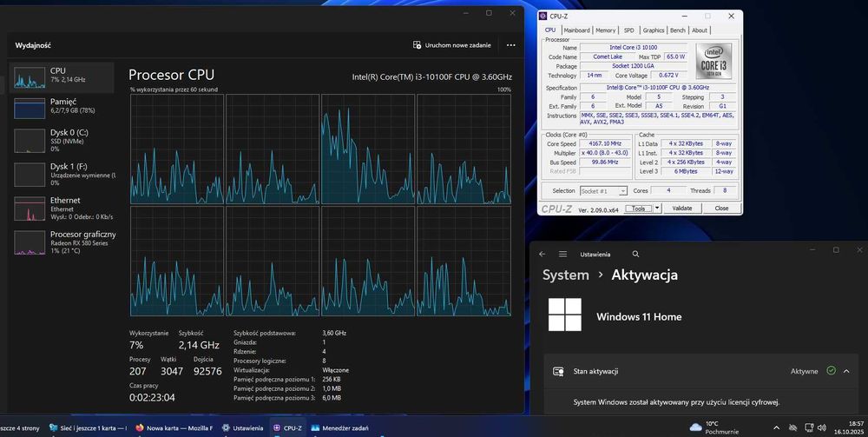Open the SPD tab in CPU-Z
The height and width of the screenshot is (437, 868).
click(x=628, y=30)
